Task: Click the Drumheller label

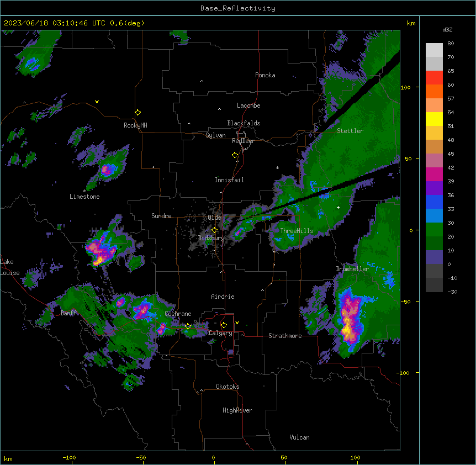Action: (352, 269)
